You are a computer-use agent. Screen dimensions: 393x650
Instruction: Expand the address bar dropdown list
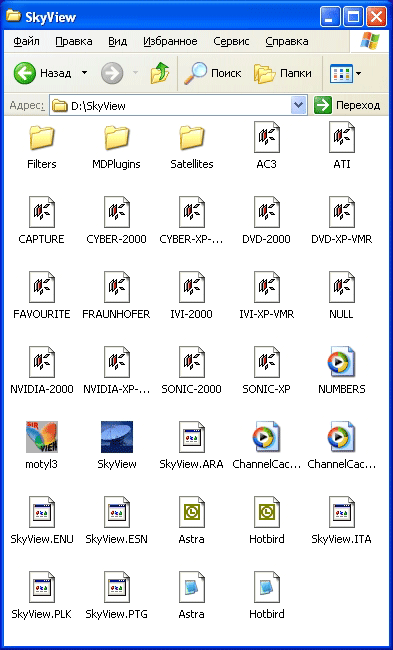coord(299,106)
